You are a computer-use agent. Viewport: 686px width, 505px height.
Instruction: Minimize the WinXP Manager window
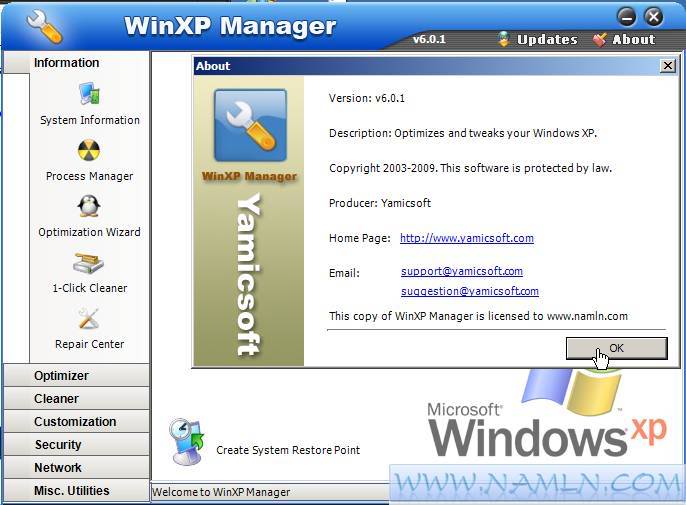click(626, 17)
